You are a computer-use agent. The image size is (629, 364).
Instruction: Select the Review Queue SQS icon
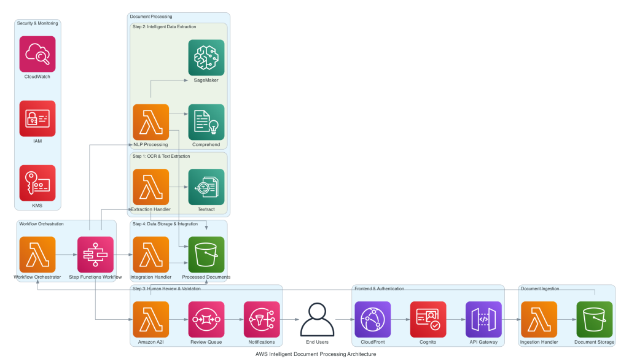pos(206,320)
